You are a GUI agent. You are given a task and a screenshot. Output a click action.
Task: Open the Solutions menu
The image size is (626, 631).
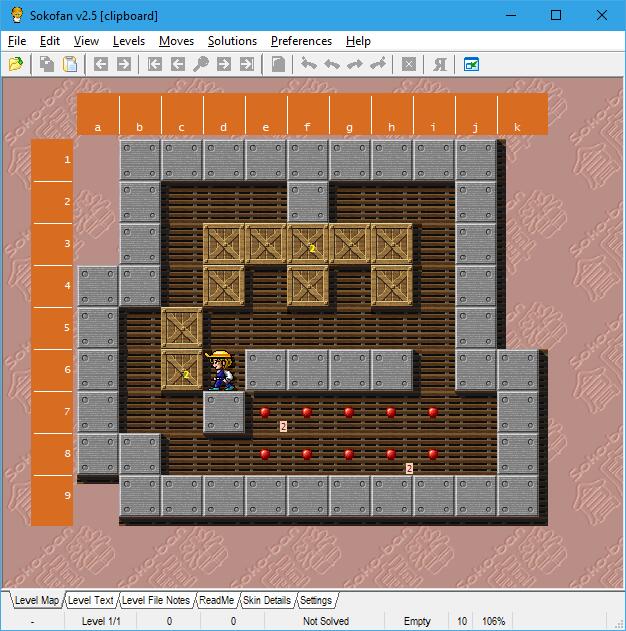(x=232, y=41)
